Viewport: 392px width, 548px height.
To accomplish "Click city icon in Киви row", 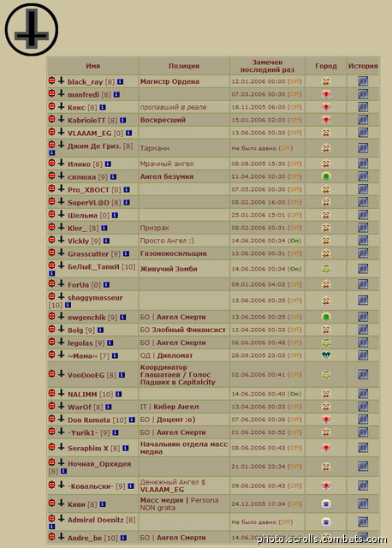I will tap(326, 504).
